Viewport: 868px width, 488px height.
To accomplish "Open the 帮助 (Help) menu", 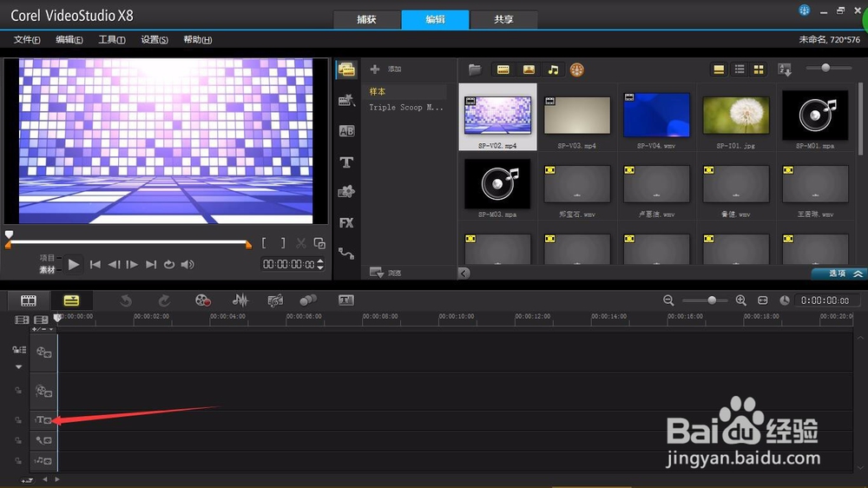I will pos(197,39).
